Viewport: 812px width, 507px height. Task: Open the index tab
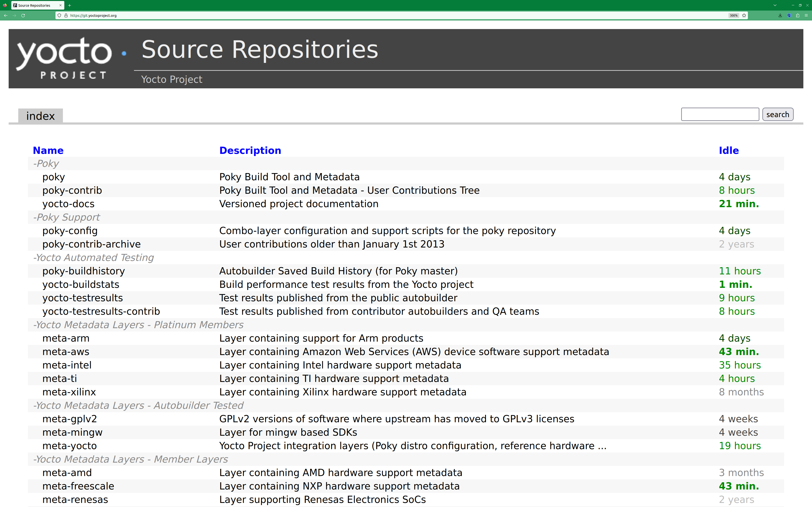40,116
